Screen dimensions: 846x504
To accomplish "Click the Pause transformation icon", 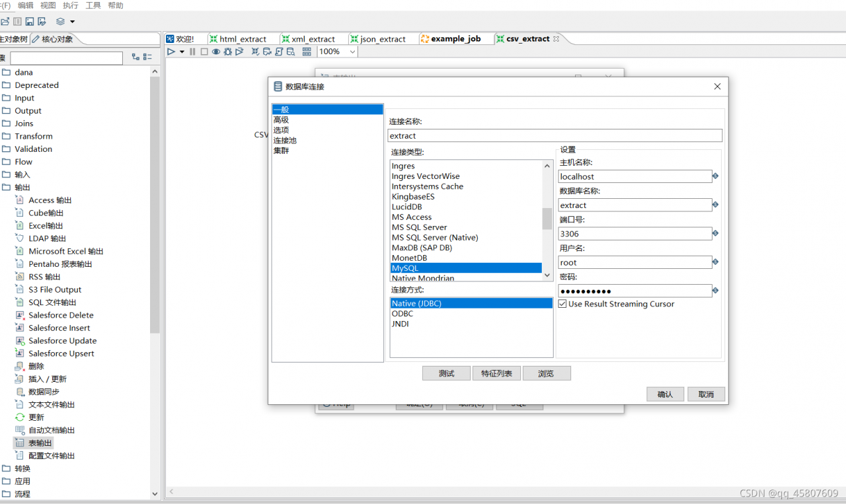I will 193,52.
